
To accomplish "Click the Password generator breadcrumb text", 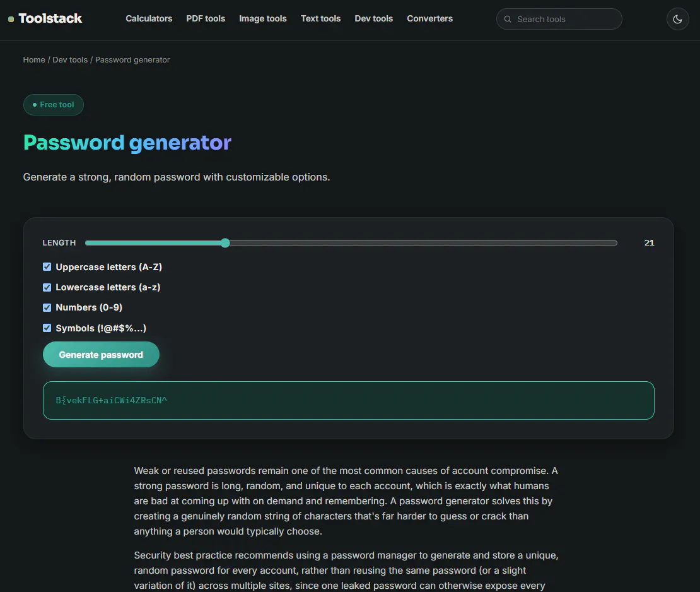I will [132, 60].
